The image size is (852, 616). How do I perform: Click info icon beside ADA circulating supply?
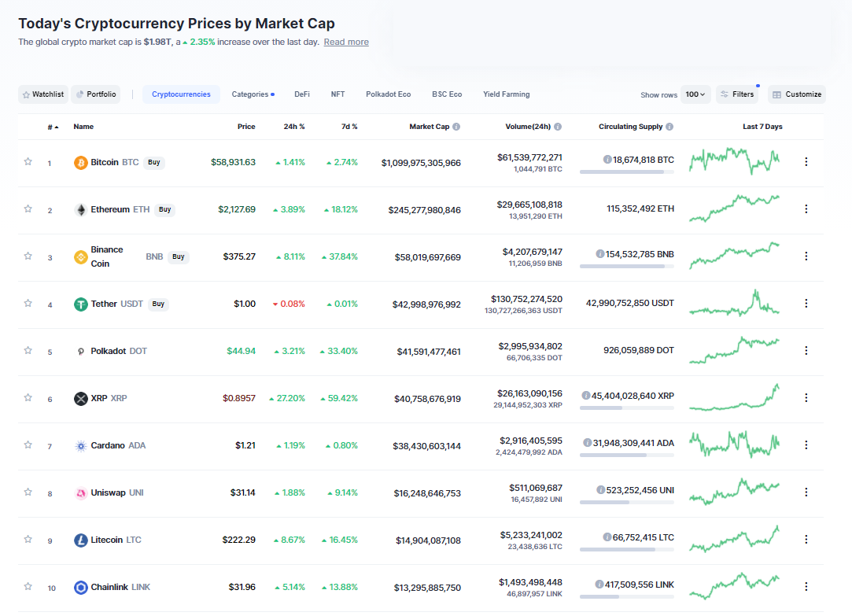588,443
